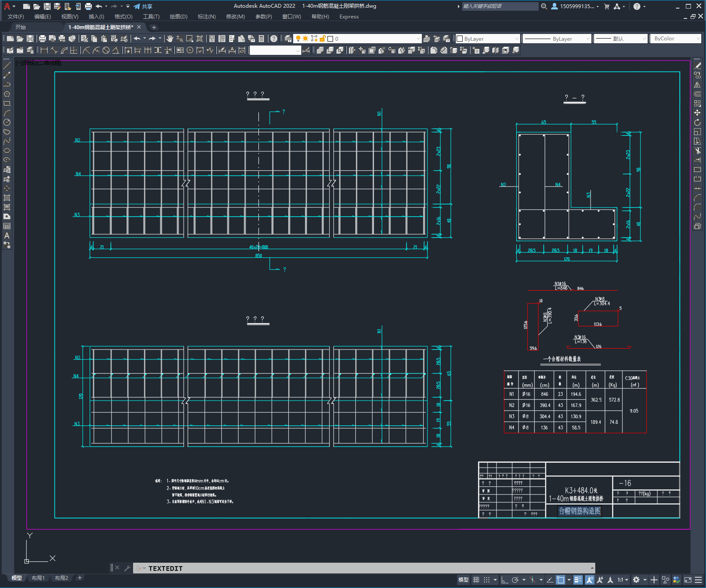Toggle Ortho mode in status bar
This screenshot has height=588, width=706.
coord(505,580)
